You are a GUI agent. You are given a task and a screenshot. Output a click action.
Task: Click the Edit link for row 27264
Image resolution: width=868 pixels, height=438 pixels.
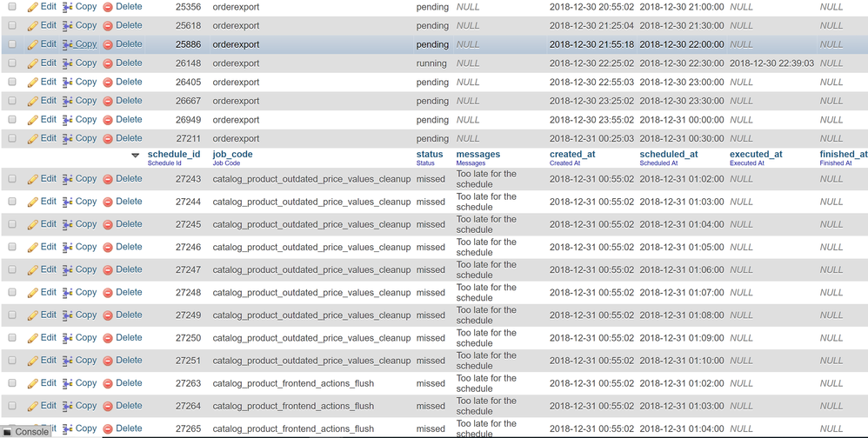tap(48, 406)
